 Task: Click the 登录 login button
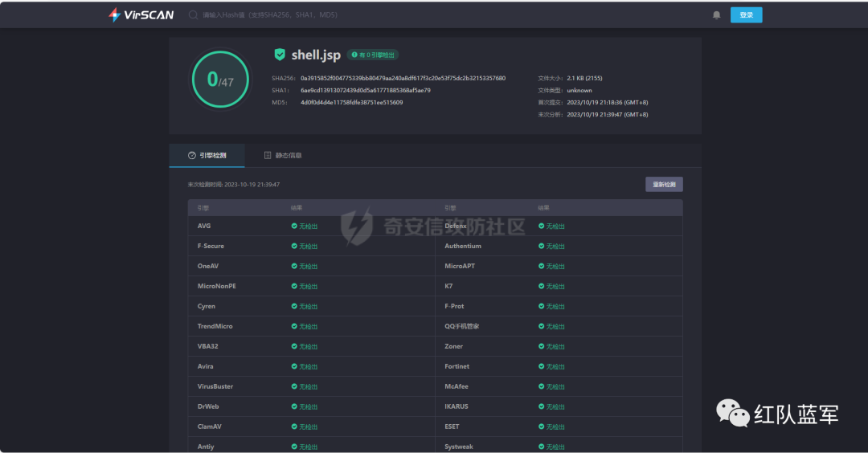746,15
